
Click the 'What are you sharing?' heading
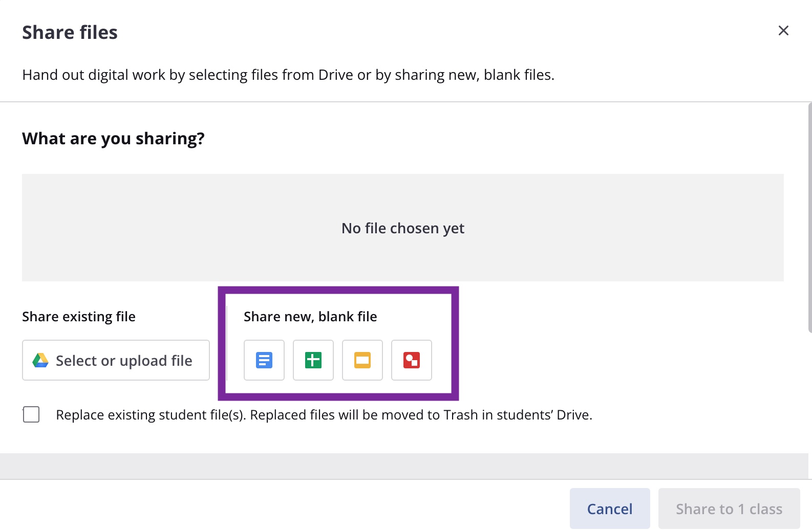(x=113, y=139)
